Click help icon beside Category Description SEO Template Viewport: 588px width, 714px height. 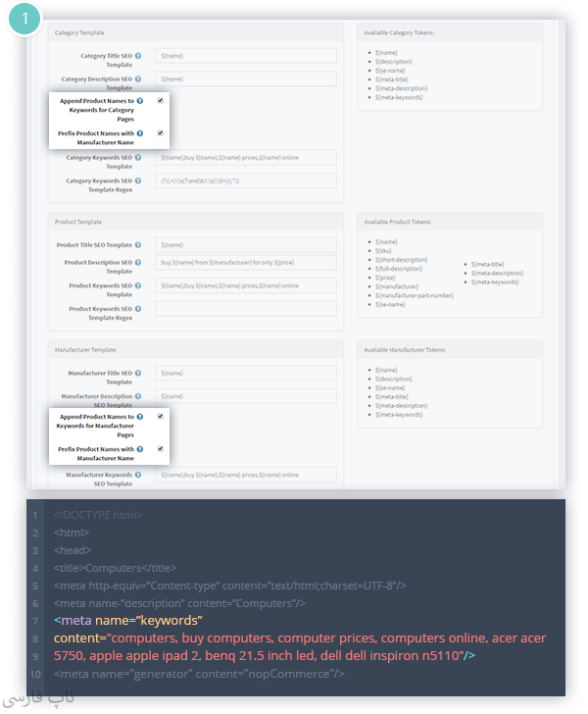click(138, 79)
